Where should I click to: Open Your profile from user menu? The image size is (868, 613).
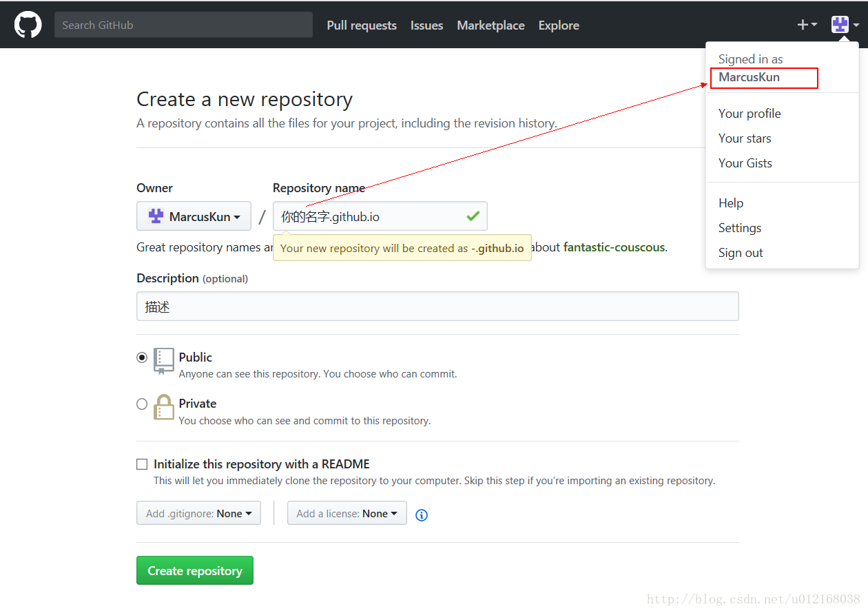pos(750,114)
